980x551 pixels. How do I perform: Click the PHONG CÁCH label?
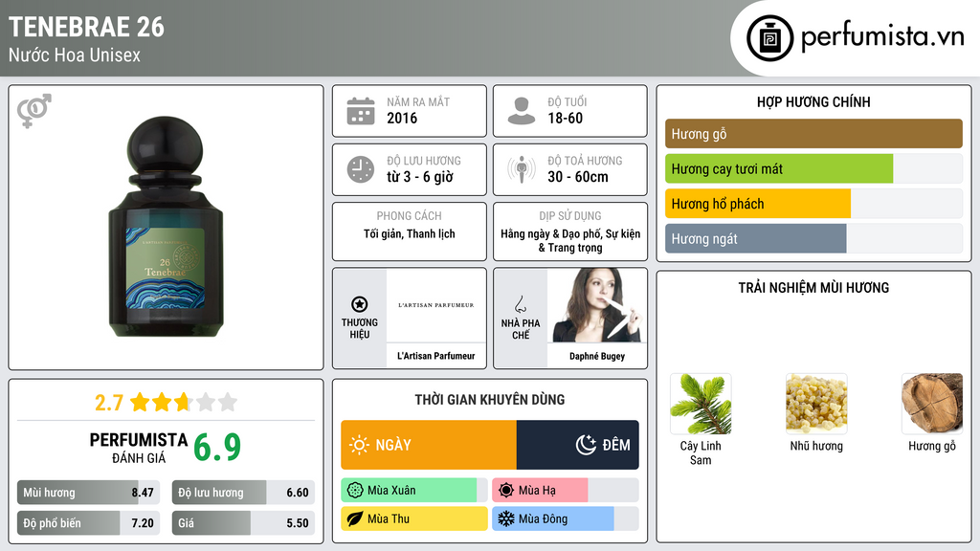tap(409, 215)
